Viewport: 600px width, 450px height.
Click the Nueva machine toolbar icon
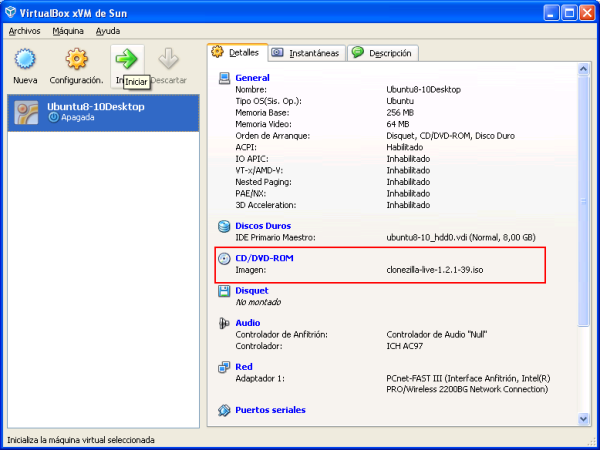click(25, 60)
